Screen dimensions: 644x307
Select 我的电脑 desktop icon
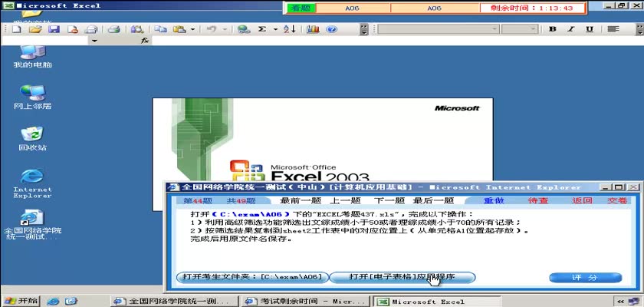(32, 56)
